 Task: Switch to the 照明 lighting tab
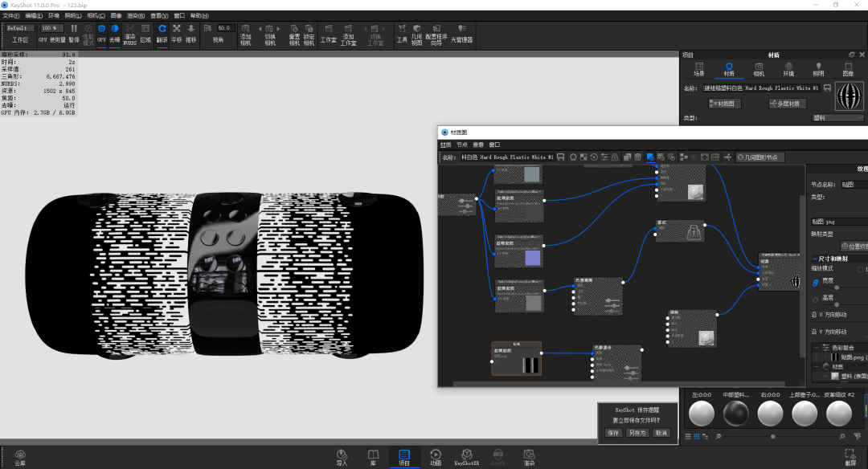tap(818, 69)
